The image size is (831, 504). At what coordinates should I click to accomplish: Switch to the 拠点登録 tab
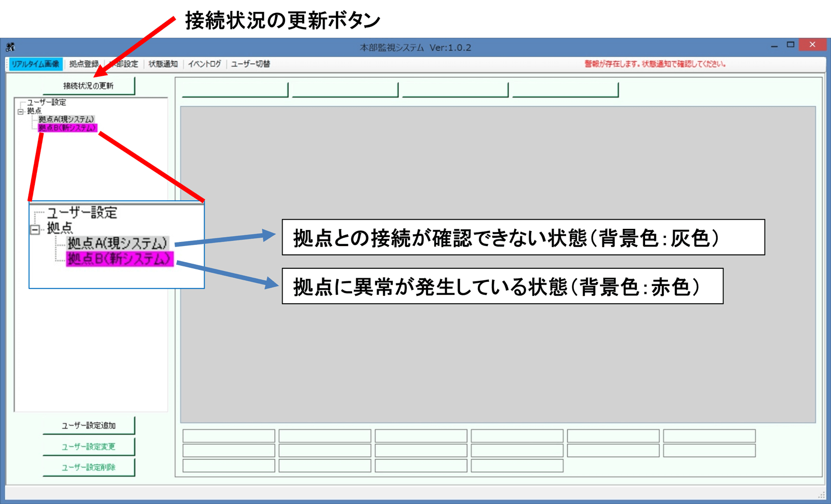[x=84, y=64]
